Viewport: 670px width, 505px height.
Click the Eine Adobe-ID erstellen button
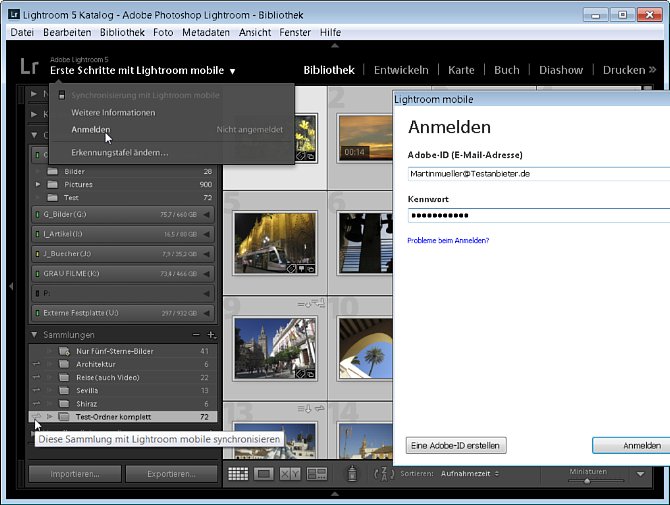click(456, 445)
